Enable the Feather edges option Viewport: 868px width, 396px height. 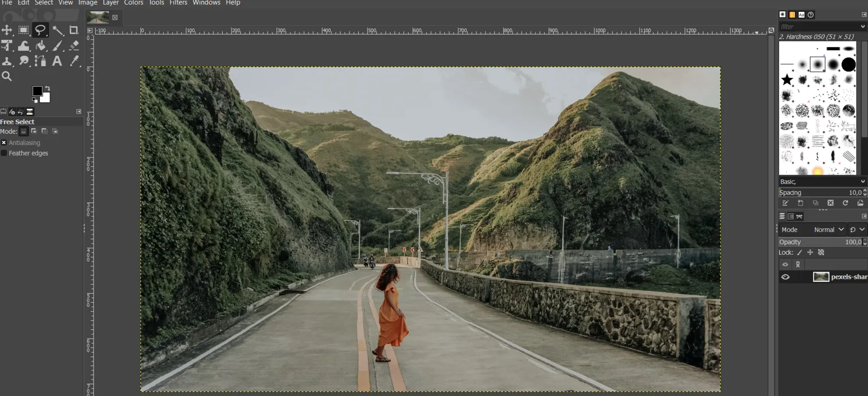pos(4,153)
